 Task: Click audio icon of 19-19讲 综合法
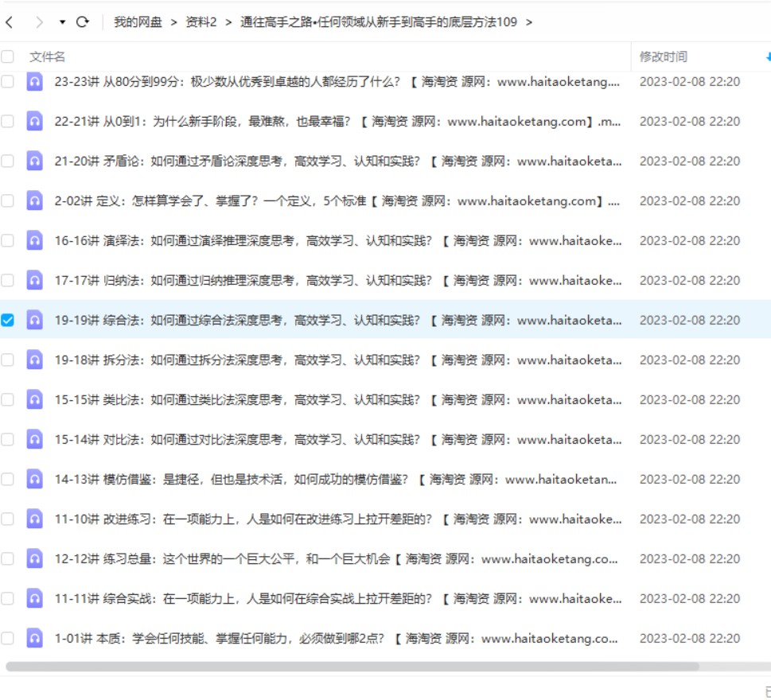pyautogui.click(x=34, y=320)
